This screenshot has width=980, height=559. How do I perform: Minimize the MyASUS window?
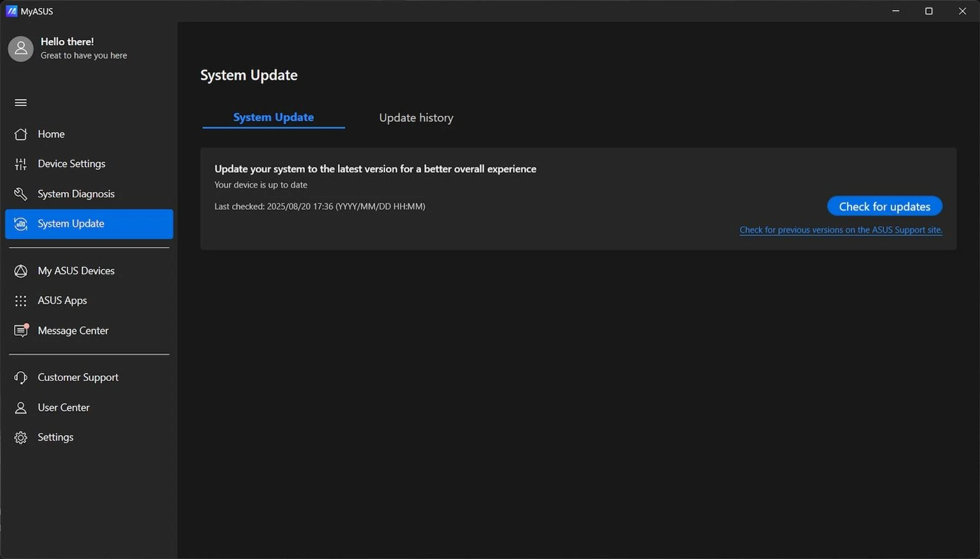[x=896, y=11]
